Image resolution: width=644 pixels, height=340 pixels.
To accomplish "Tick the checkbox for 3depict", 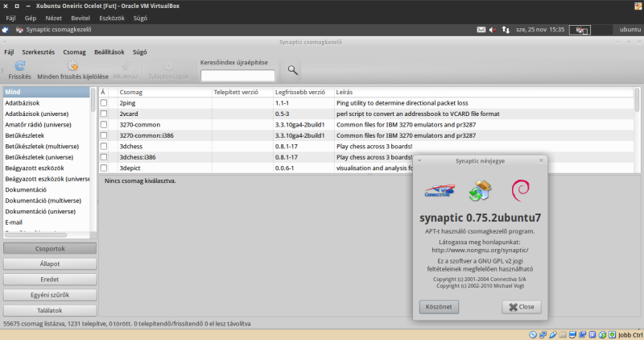I will coord(104,168).
